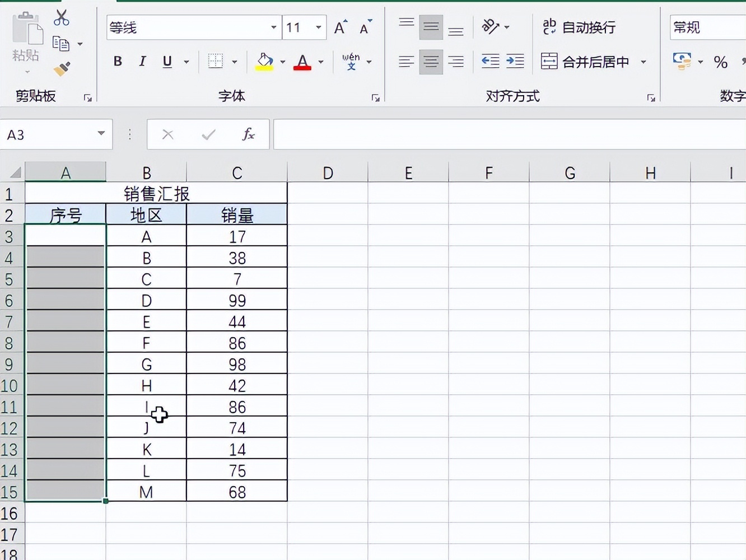This screenshot has width=746, height=560.
Task: Click the cell containing letter K
Action: (146, 449)
